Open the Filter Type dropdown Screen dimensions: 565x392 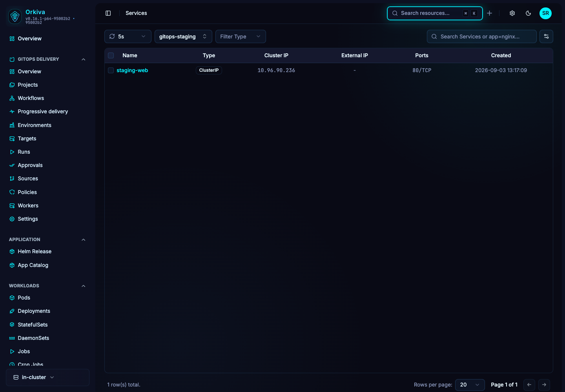[x=241, y=36]
